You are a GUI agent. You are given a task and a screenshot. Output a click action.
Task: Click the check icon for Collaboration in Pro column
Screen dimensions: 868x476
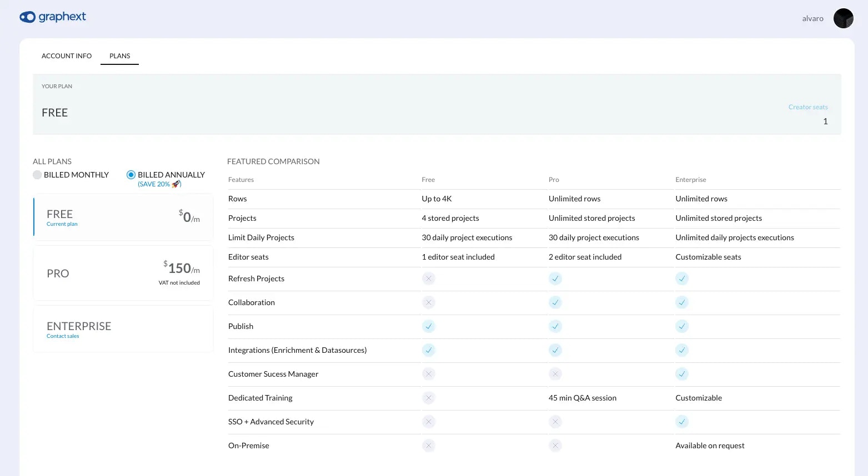click(555, 302)
